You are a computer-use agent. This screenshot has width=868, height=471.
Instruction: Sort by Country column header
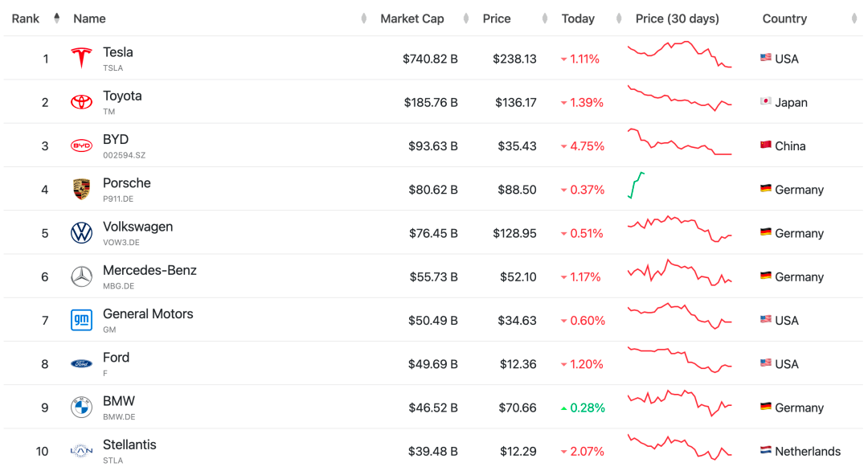pyautogui.click(x=784, y=18)
